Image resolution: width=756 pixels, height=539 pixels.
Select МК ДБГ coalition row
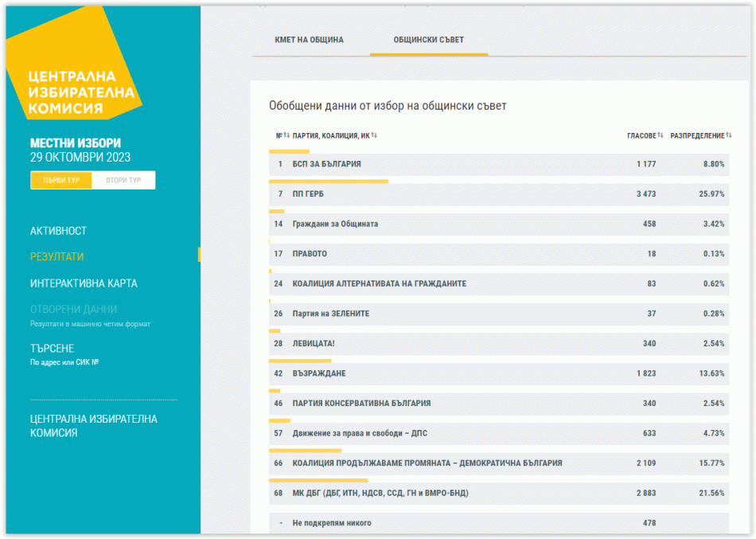(x=499, y=494)
